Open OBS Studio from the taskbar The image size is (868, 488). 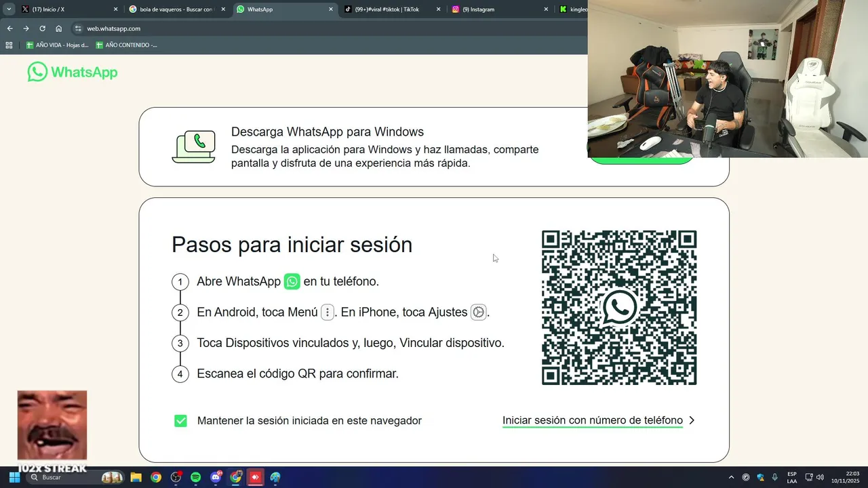pos(176,477)
